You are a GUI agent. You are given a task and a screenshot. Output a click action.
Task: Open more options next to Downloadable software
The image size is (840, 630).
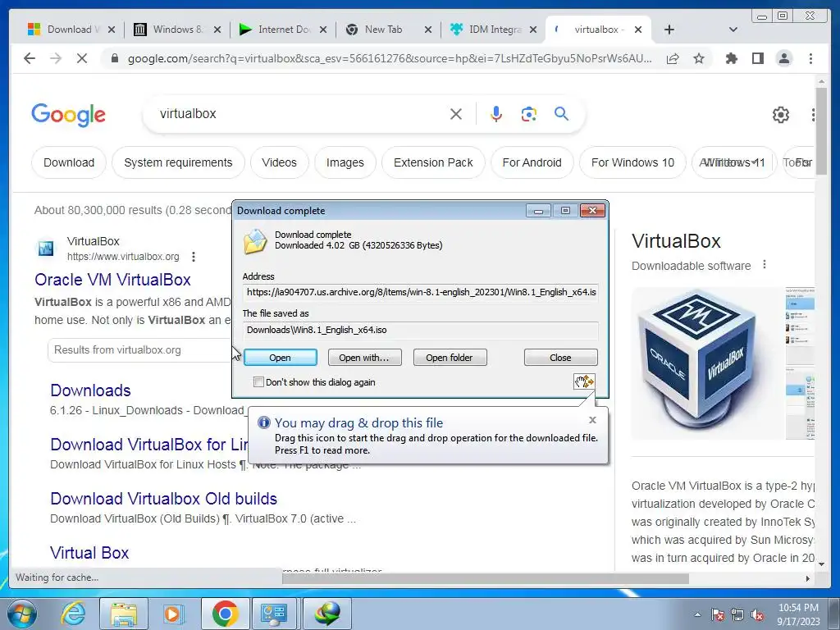point(765,265)
